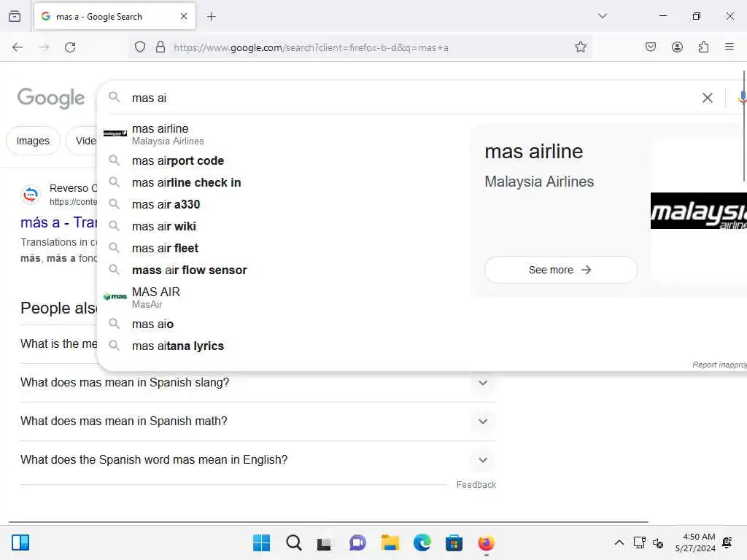
Task: Click the Malaysia Airlines logo thumbnail
Action: [x=698, y=211]
